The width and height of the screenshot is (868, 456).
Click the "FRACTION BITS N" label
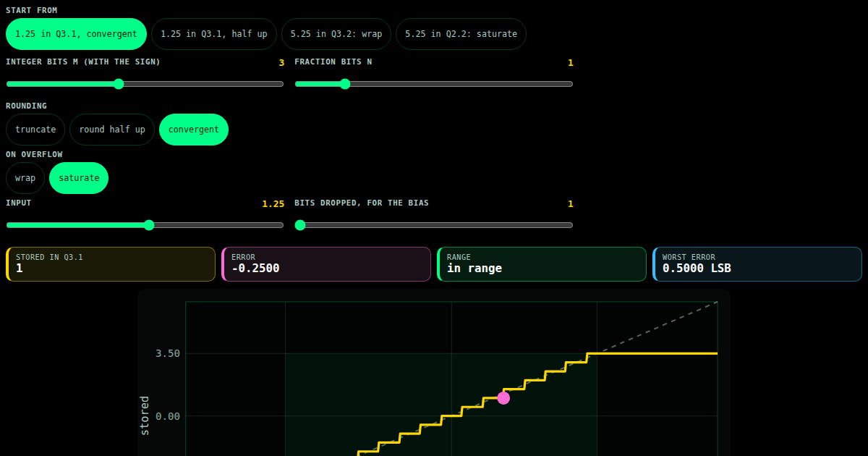[333, 62]
